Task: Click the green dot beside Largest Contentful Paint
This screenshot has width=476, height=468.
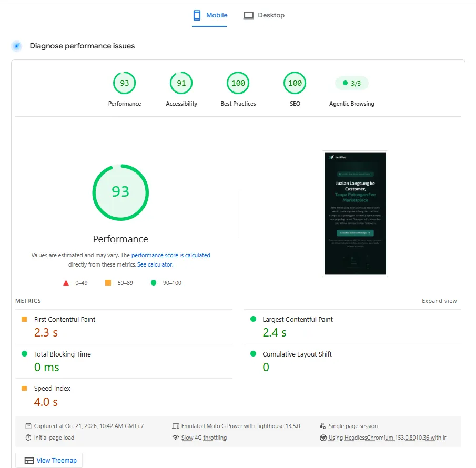Action: [x=253, y=319]
